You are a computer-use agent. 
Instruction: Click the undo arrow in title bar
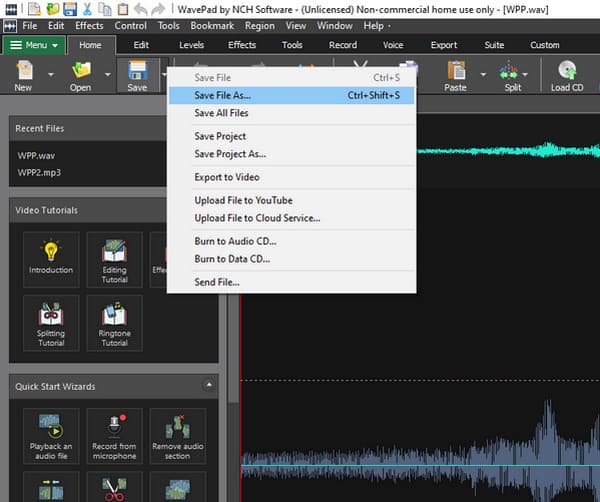click(x=140, y=9)
